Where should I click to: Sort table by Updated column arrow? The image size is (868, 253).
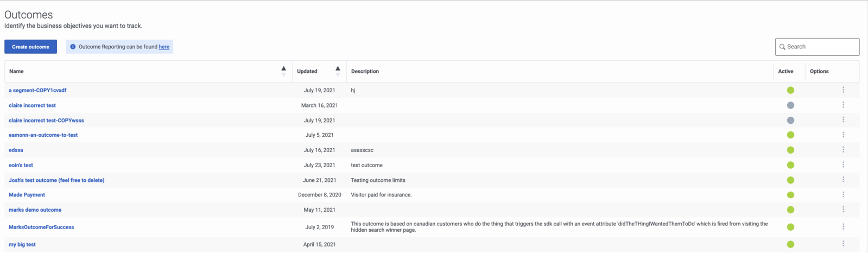(338, 71)
